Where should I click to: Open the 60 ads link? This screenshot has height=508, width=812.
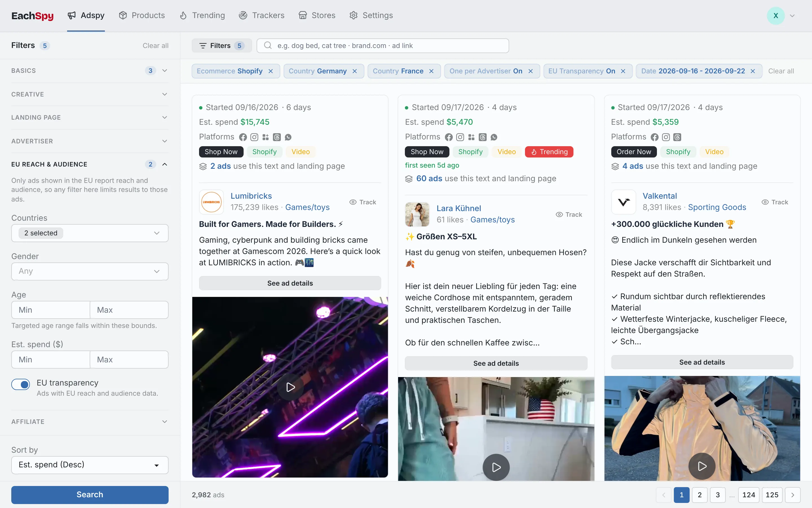pyautogui.click(x=429, y=178)
